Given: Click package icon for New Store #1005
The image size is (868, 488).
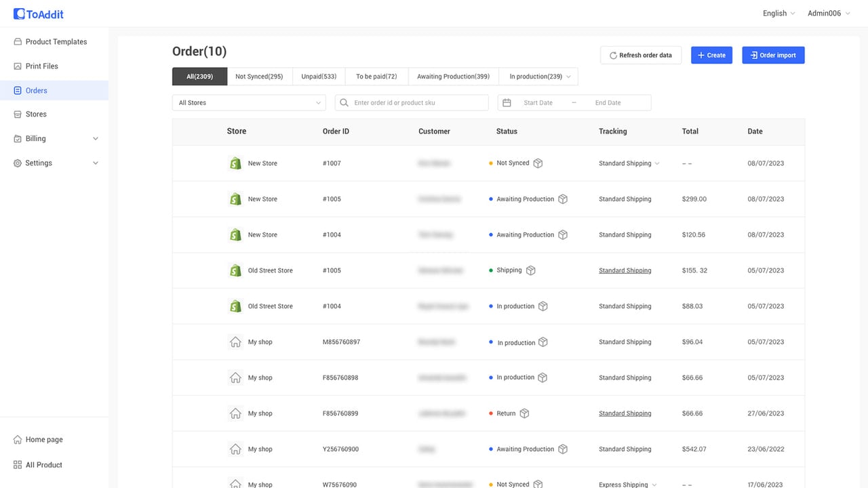Looking at the screenshot, I should click(x=563, y=199).
